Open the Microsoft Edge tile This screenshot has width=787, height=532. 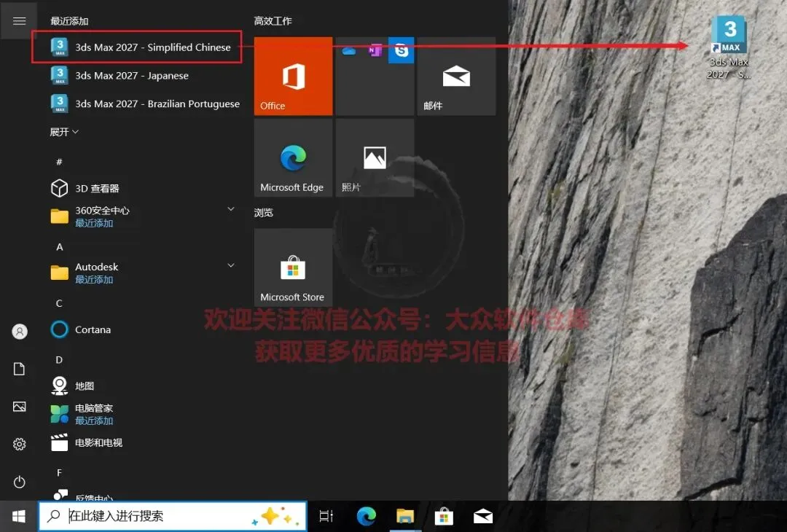coord(293,157)
